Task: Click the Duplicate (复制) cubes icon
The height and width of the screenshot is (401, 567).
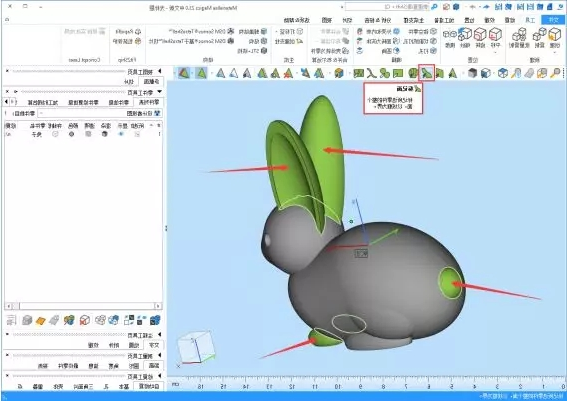Action: point(539,34)
